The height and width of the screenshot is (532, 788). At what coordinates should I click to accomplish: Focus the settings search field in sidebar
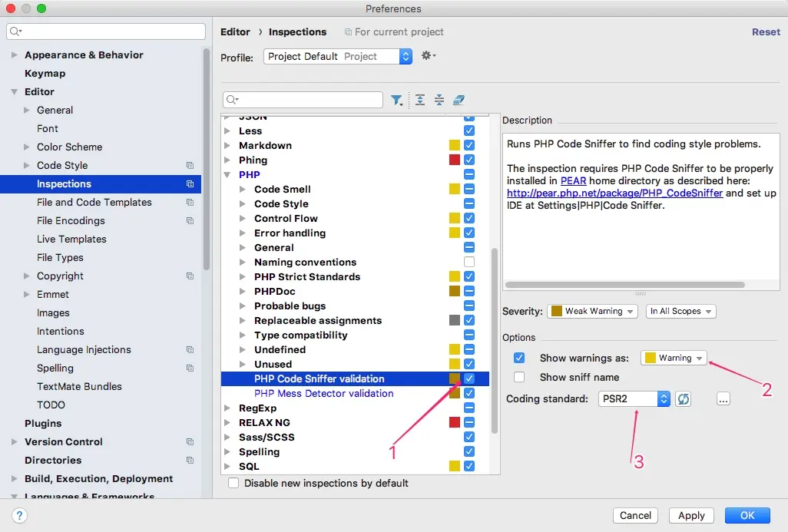106,31
